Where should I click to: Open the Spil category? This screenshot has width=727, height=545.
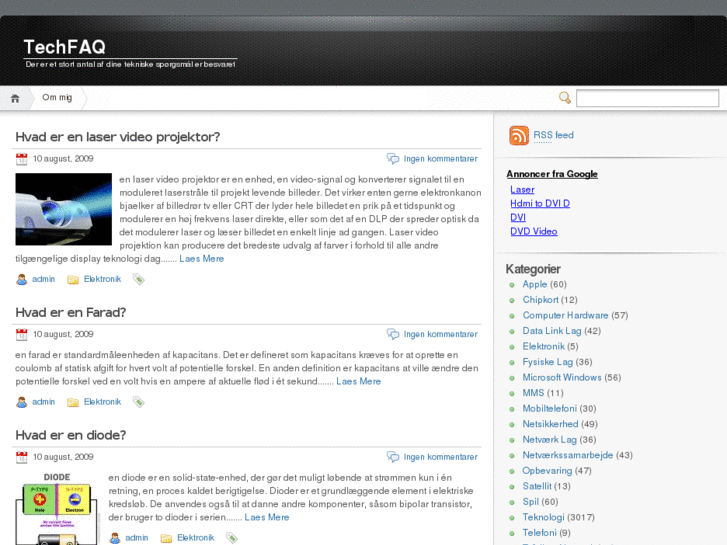point(530,502)
